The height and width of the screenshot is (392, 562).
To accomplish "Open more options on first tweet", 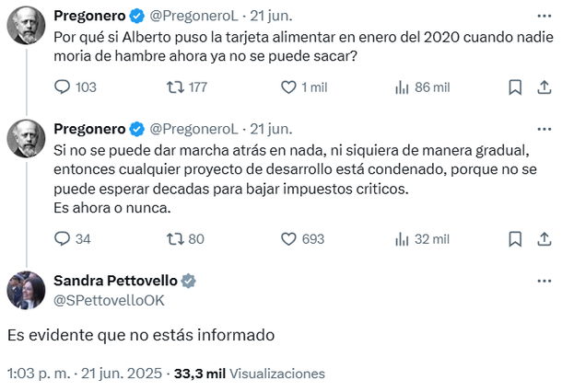I will [x=543, y=16].
